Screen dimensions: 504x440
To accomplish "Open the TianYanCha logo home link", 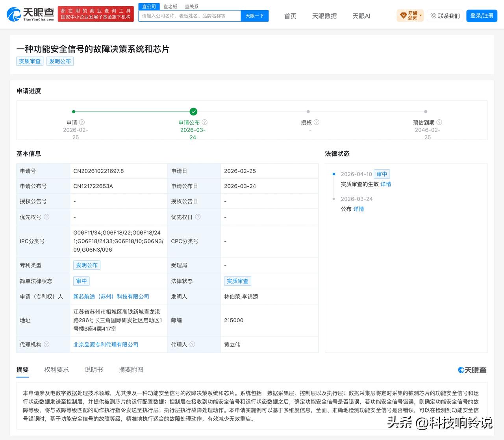I will tap(31, 14).
